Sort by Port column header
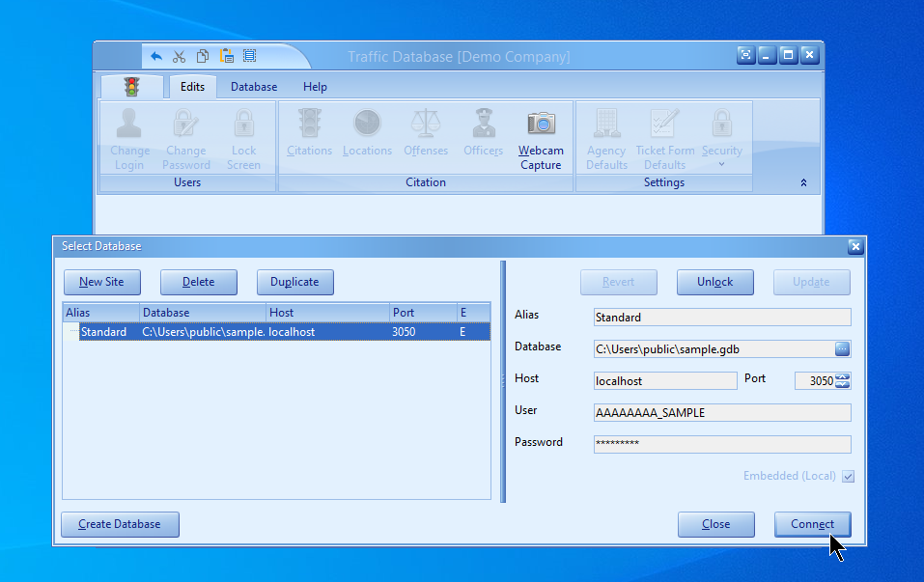924x582 pixels. 423,313
